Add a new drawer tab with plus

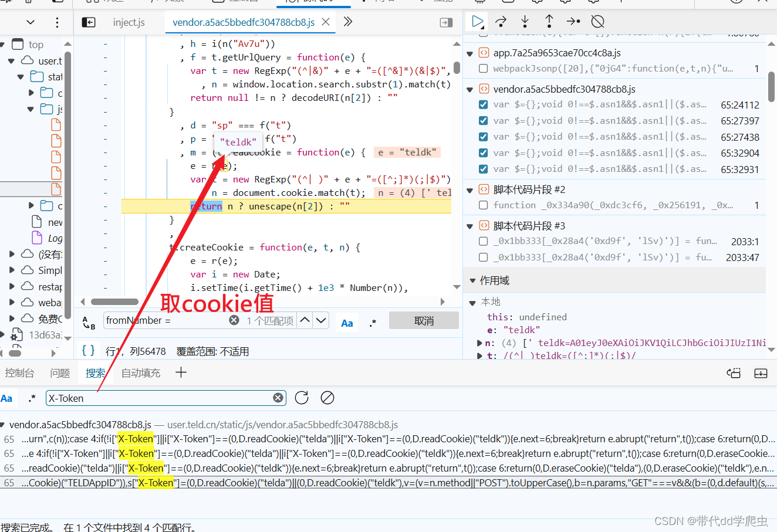(181, 372)
